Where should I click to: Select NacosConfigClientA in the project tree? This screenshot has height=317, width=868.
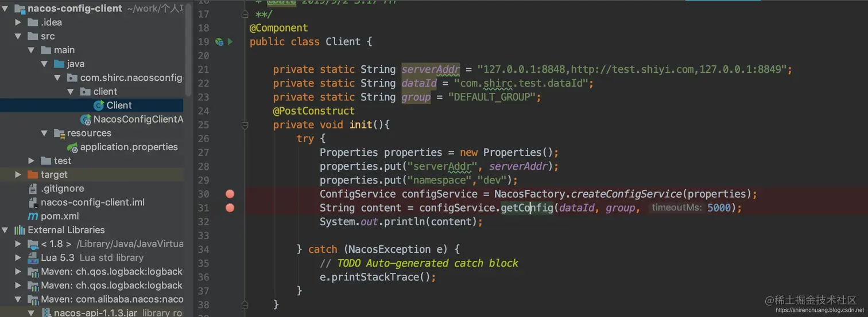click(138, 119)
